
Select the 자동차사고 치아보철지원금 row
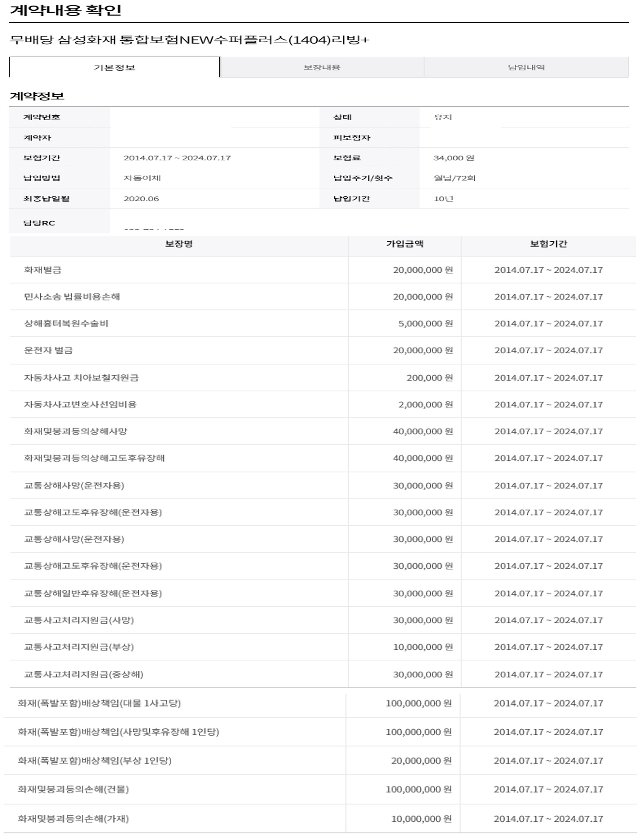point(323,377)
